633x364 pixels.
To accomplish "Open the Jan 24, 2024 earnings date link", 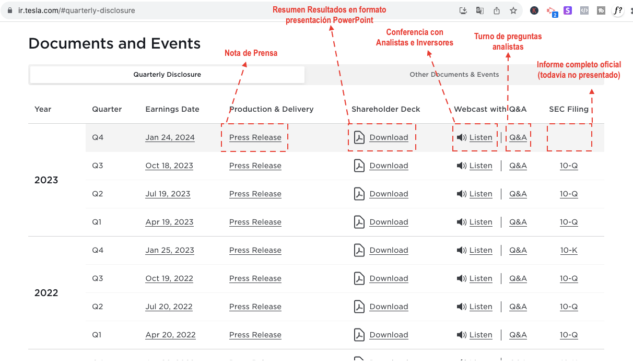I will point(170,137).
